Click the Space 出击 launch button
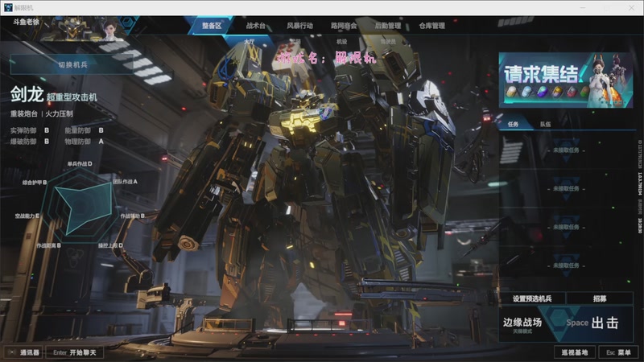 click(592, 323)
